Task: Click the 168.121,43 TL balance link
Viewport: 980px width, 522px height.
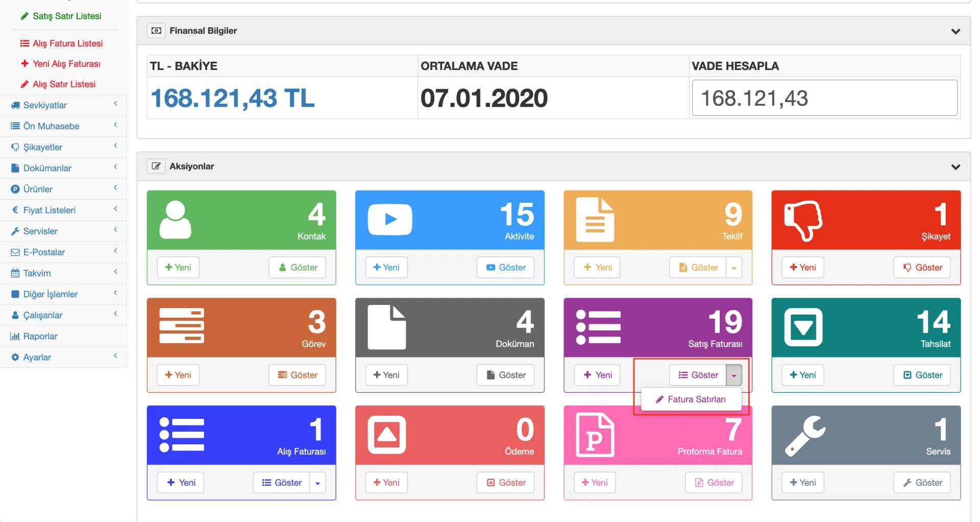Action: click(233, 98)
